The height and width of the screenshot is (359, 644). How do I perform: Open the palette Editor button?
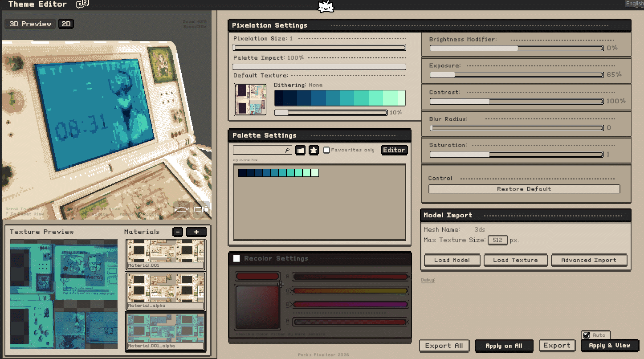[x=394, y=150]
